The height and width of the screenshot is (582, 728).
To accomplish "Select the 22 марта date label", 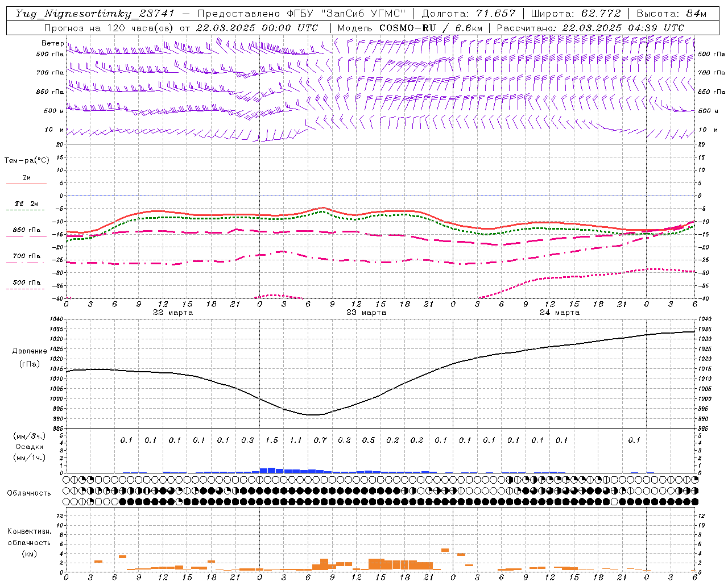I will [x=173, y=313].
